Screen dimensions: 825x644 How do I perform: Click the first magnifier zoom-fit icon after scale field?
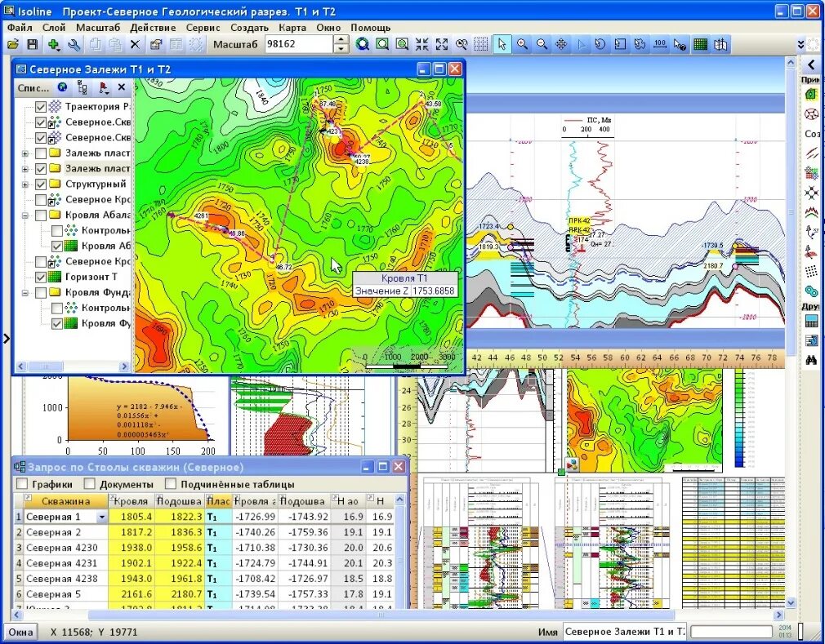pyautogui.click(x=363, y=45)
